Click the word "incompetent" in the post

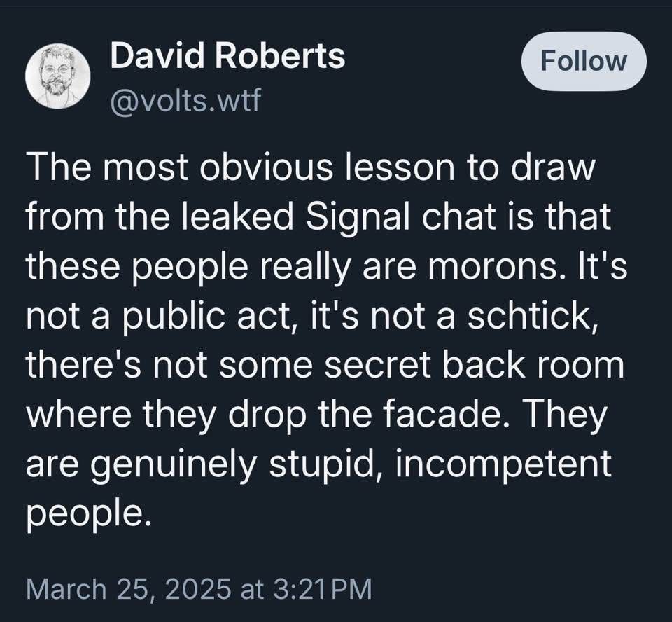point(503,465)
